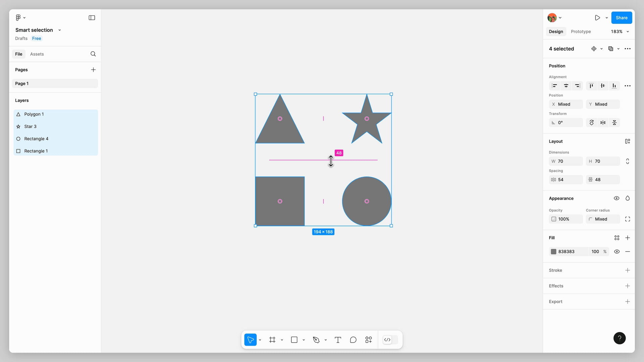This screenshot has width=644, height=362.
Task: Search layers with the magnifier icon
Action: click(93, 54)
